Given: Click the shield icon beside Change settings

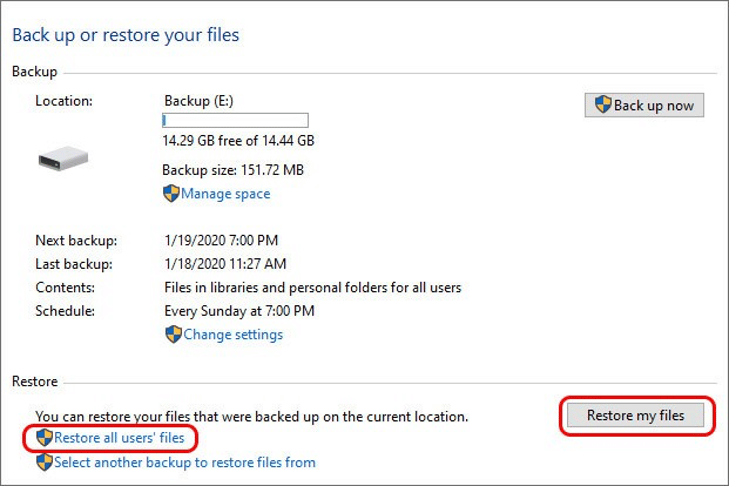Looking at the screenshot, I should tap(173, 334).
